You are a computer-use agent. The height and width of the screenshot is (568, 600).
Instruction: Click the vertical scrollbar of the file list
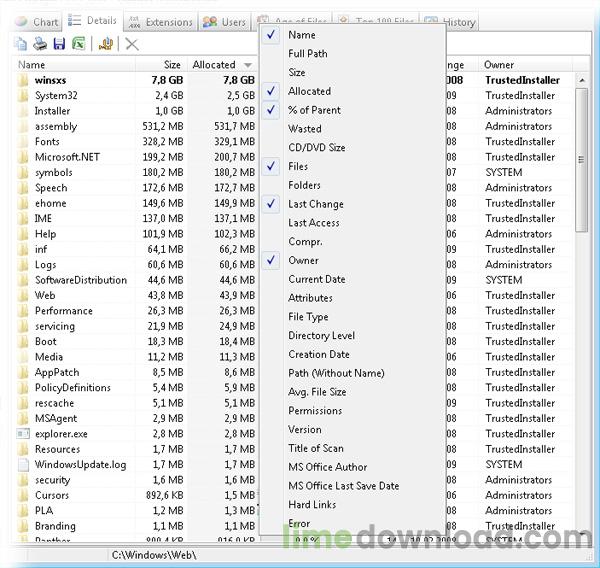[x=583, y=300]
